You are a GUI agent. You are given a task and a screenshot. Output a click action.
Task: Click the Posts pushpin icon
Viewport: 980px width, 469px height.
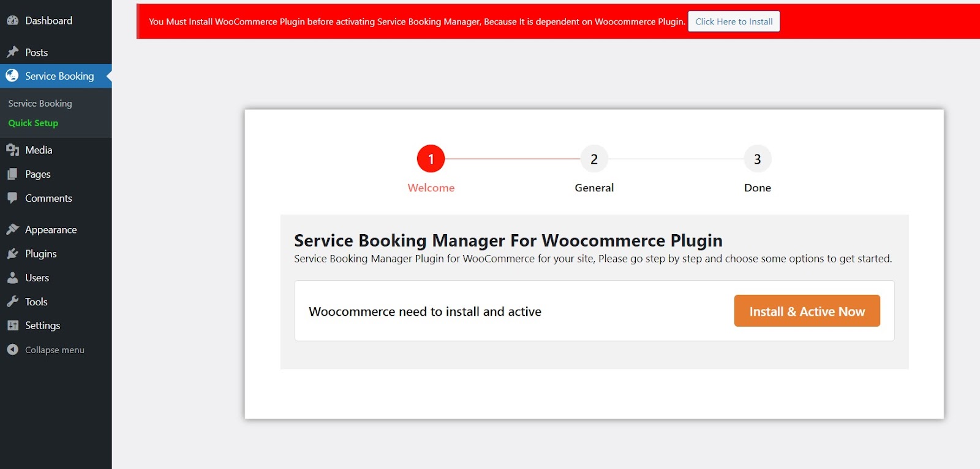[13, 52]
